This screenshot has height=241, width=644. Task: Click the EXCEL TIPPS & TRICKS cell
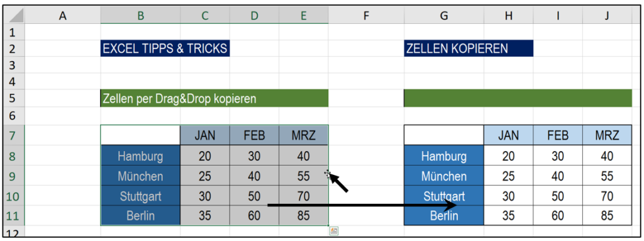(165, 48)
